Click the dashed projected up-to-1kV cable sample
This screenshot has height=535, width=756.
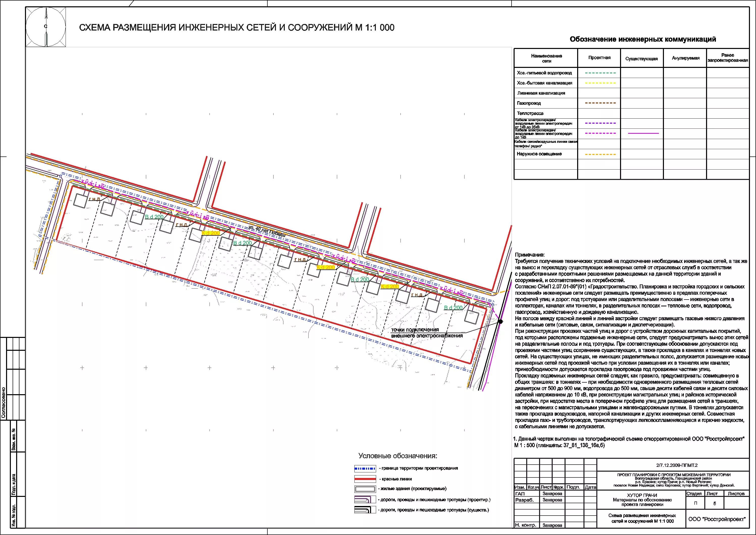[600, 133]
